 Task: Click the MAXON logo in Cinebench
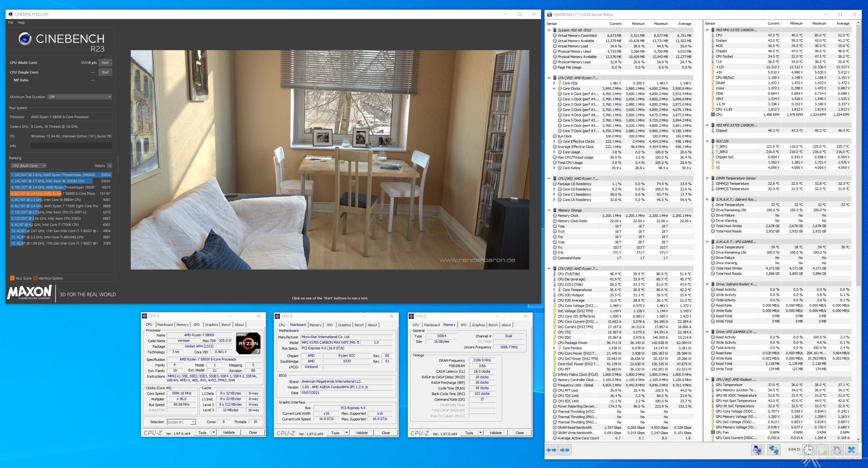[30, 292]
